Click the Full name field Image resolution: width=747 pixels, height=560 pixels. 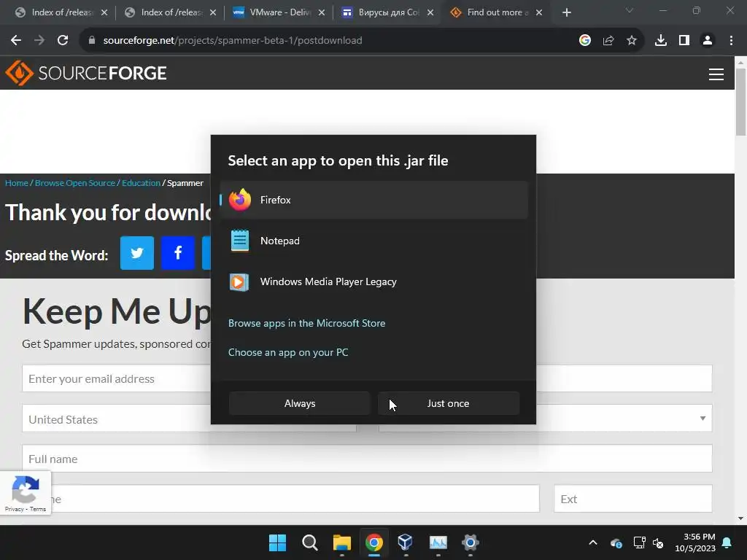(367, 459)
